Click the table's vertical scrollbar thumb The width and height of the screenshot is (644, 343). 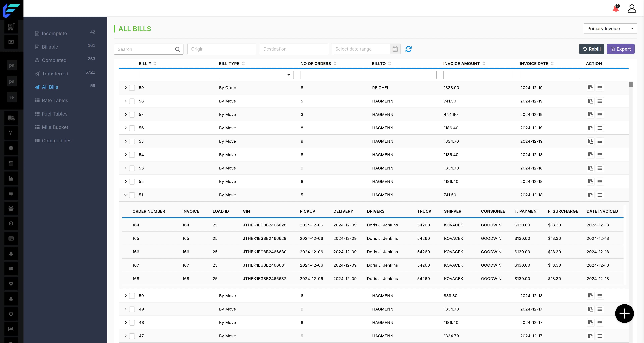631,84
